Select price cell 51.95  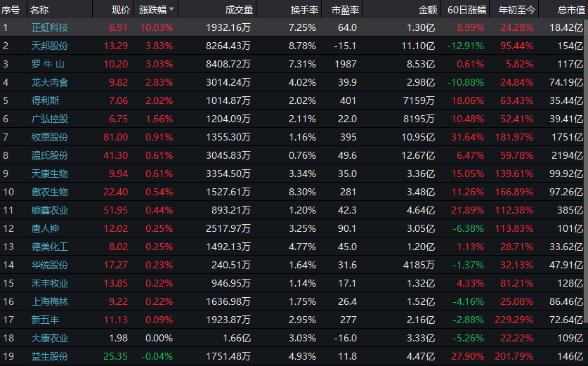[115, 210]
